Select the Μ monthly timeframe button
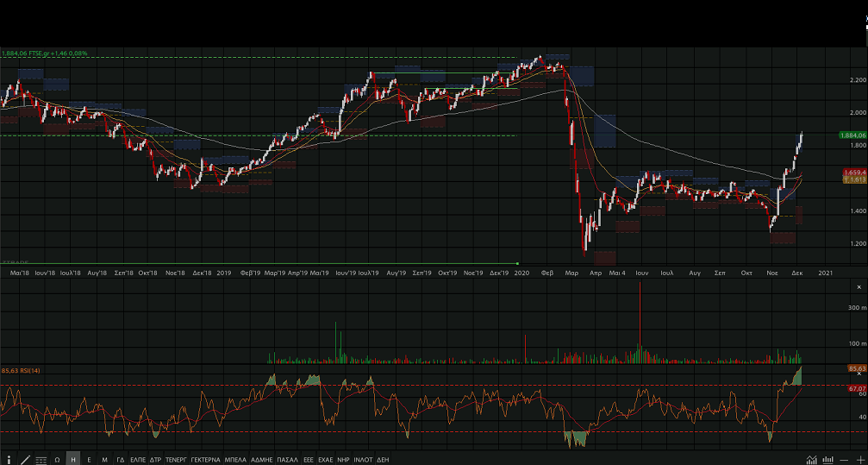 coord(104,460)
